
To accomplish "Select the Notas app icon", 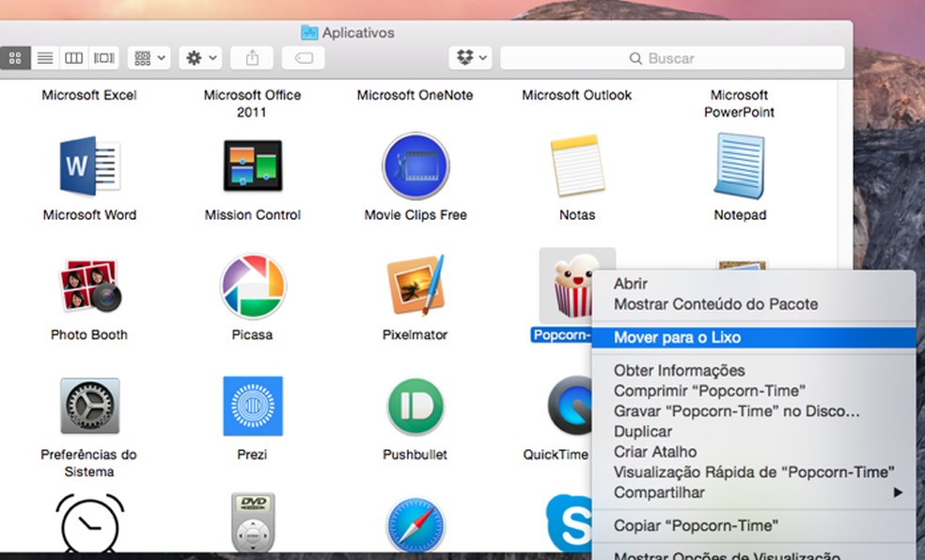I will 577,166.
